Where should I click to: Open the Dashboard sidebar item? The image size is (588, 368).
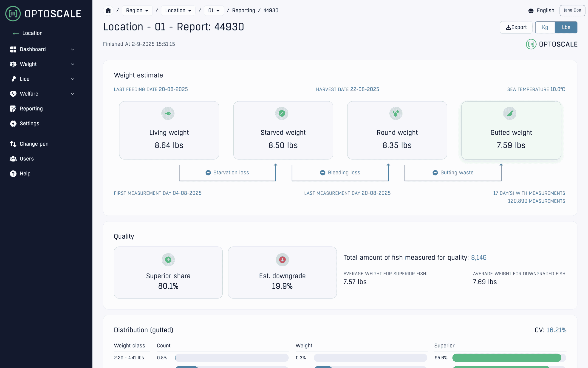[42, 49]
